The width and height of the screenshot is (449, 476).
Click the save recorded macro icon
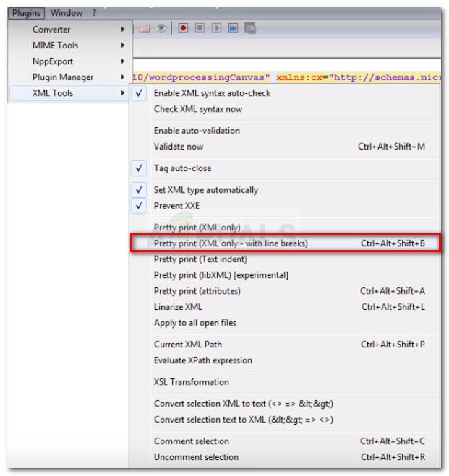tap(250, 28)
